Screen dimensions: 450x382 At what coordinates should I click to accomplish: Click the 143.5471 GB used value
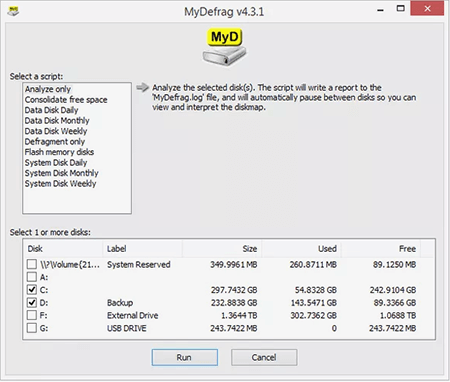coord(313,303)
